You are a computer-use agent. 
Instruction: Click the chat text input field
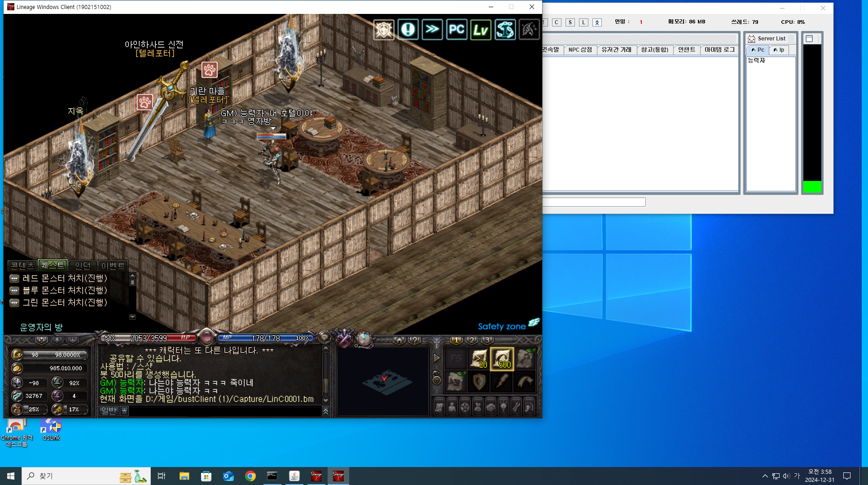tap(226, 410)
